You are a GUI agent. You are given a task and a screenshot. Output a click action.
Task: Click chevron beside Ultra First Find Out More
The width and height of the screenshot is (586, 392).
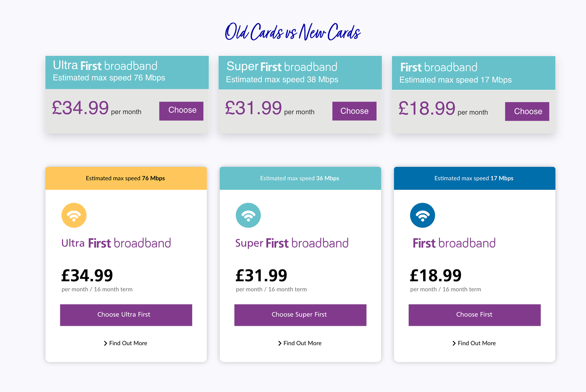105,343
